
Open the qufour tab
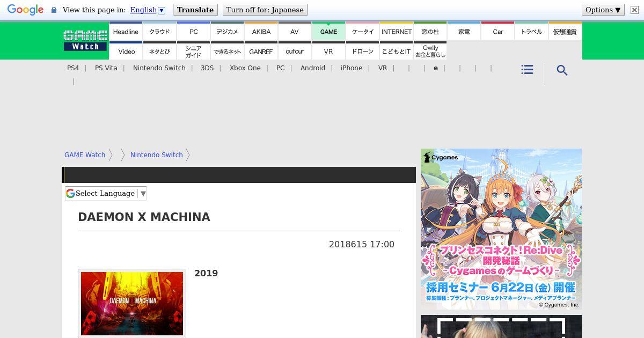[x=295, y=52]
